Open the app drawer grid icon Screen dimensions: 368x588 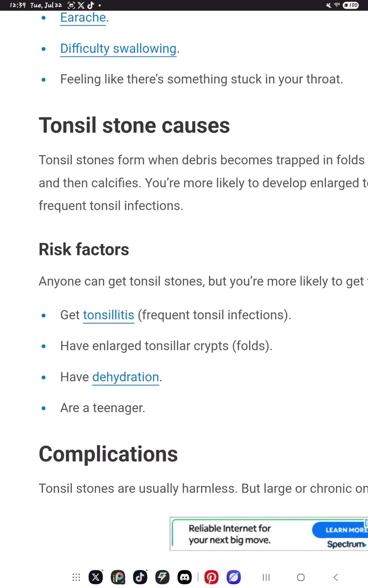(x=76, y=577)
